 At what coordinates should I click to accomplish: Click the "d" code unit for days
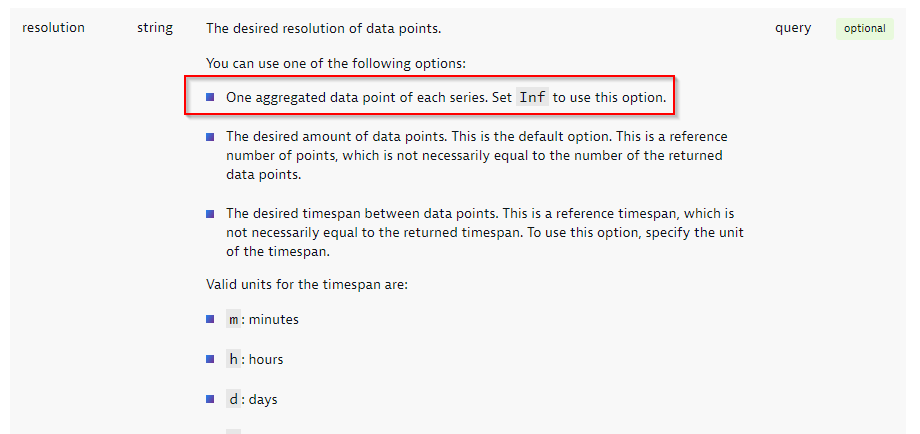click(233, 399)
